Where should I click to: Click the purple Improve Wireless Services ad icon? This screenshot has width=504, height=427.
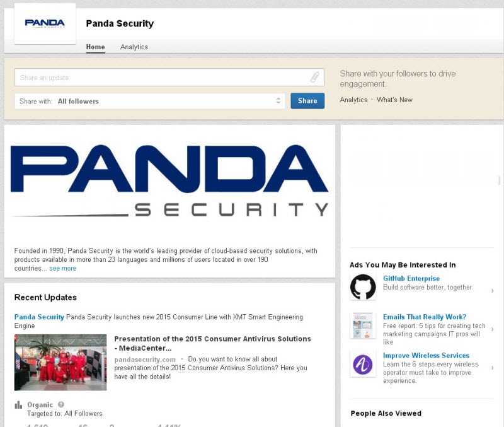362,365
